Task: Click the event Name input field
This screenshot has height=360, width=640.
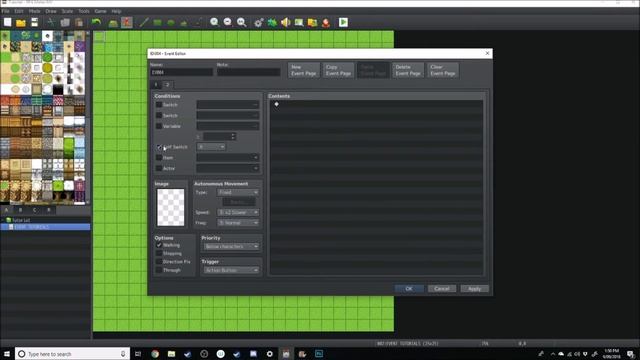Action: 181,72
